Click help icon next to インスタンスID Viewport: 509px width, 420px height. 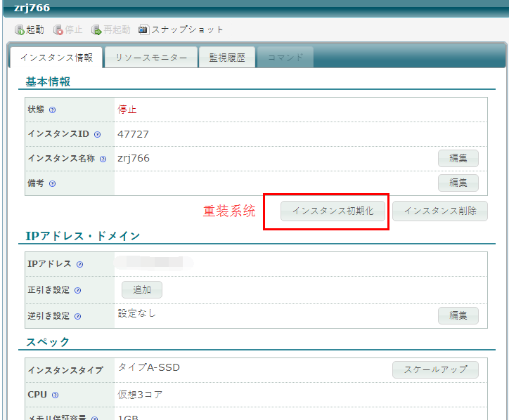point(98,134)
